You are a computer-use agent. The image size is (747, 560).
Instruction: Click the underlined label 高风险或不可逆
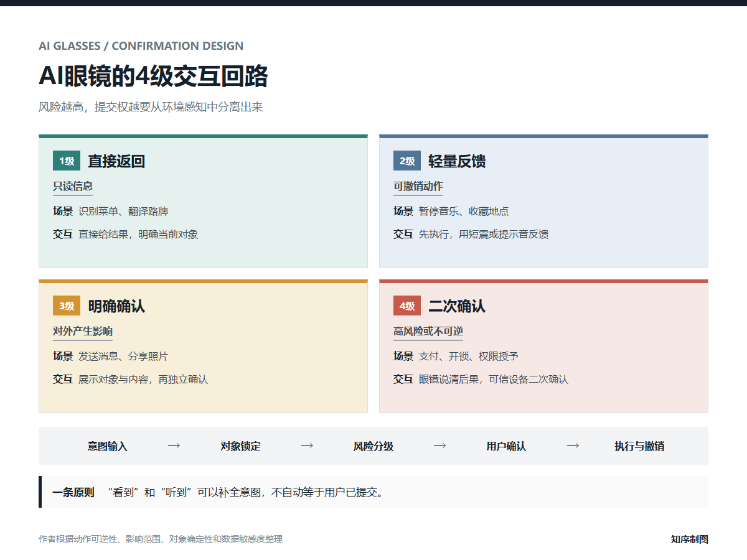428,331
